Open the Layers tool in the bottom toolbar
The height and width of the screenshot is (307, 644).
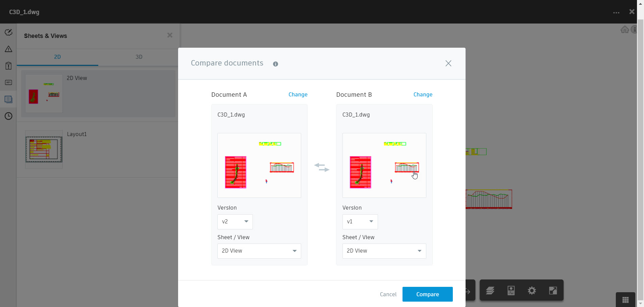[x=490, y=290]
